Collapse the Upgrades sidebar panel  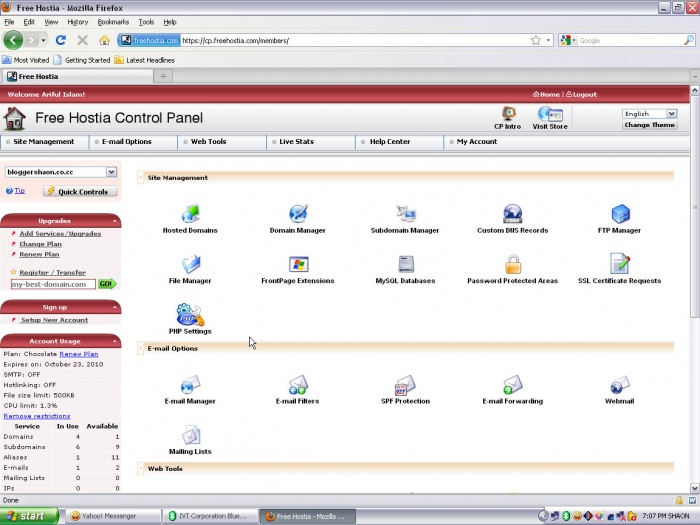[x=115, y=221]
